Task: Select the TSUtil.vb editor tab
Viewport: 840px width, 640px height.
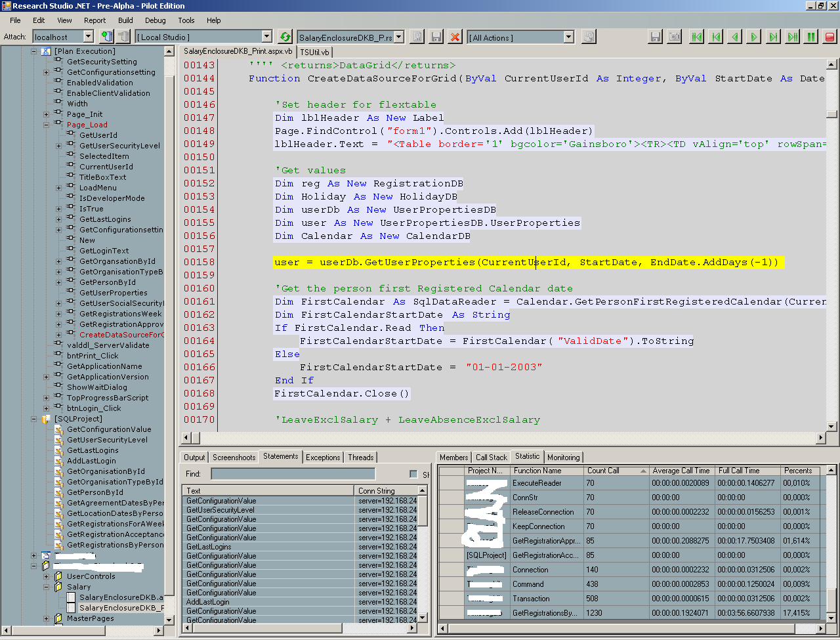Action: (316, 52)
